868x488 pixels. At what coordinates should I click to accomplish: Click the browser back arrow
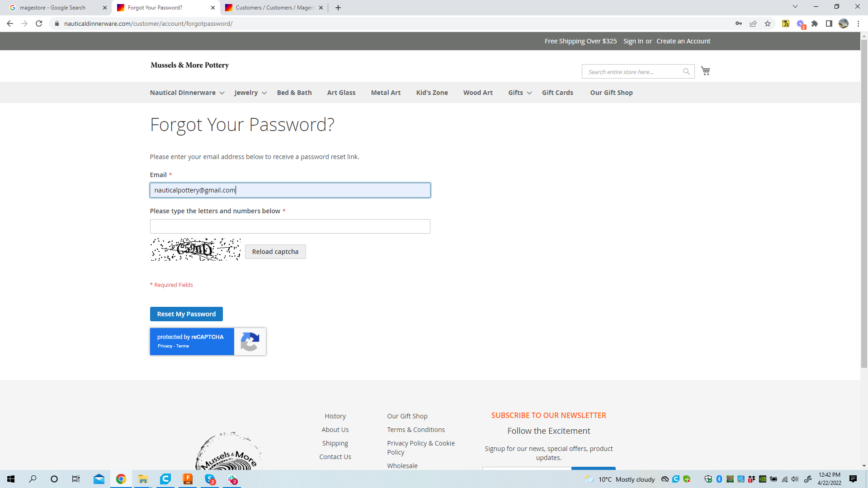click(x=10, y=23)
